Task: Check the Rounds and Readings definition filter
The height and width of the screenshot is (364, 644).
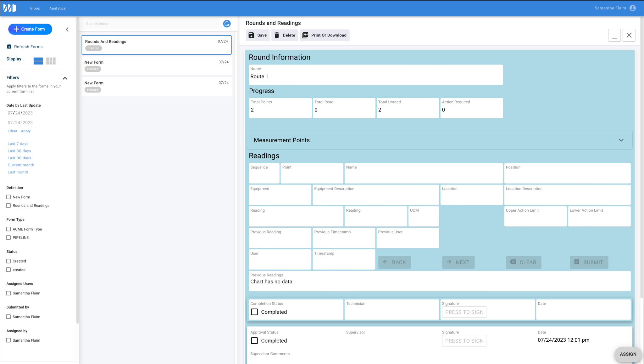Action: click(8, 206)
